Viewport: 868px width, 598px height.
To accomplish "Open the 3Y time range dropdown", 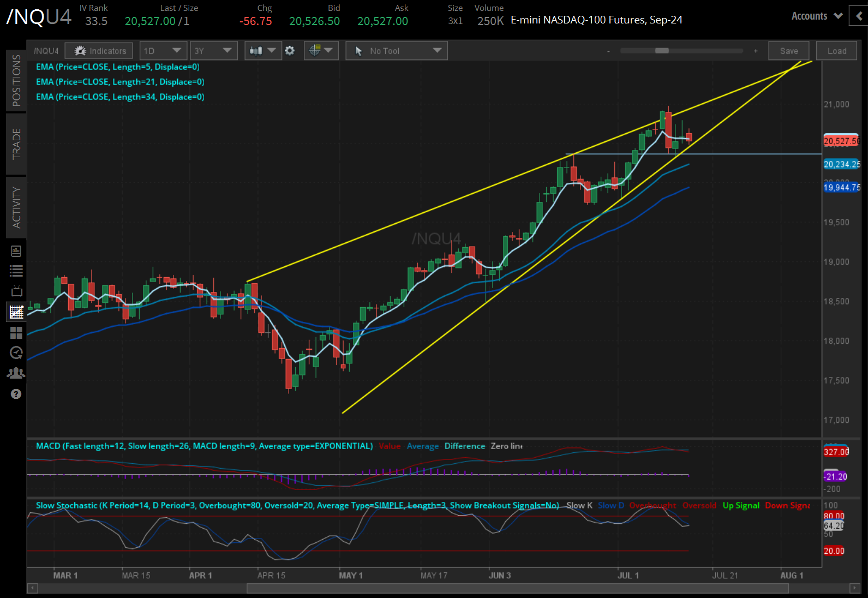I will pyautogui.click(x=213, y=51).
